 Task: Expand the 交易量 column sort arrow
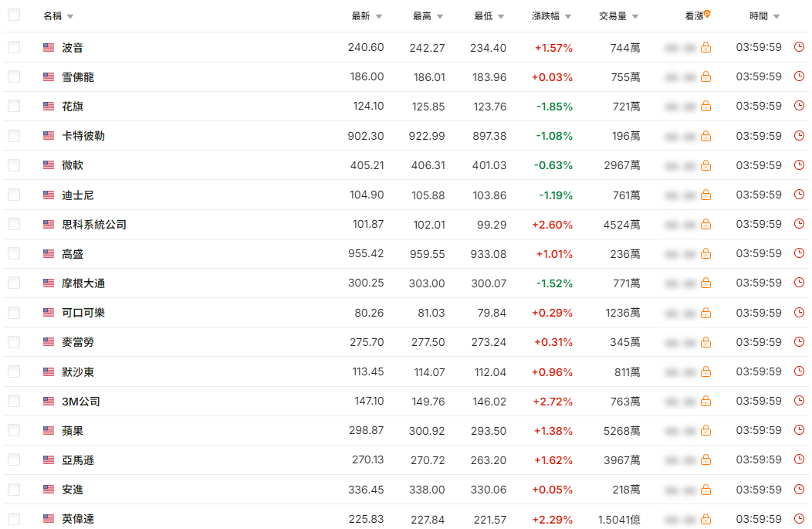[635, 16]
